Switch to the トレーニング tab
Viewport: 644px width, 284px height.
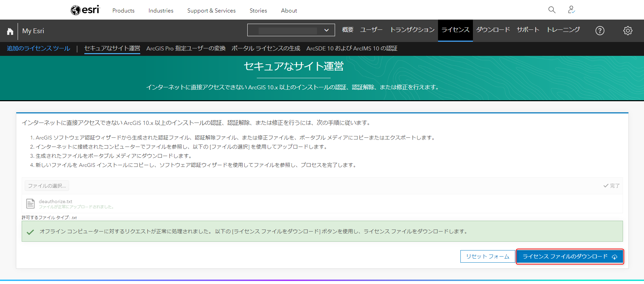point(563,30)
